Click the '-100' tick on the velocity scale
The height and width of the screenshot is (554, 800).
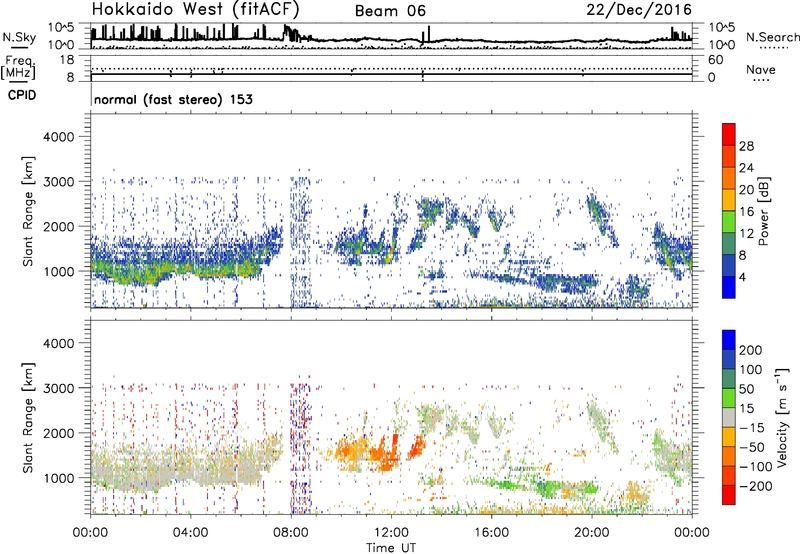[x=756, y=467]
